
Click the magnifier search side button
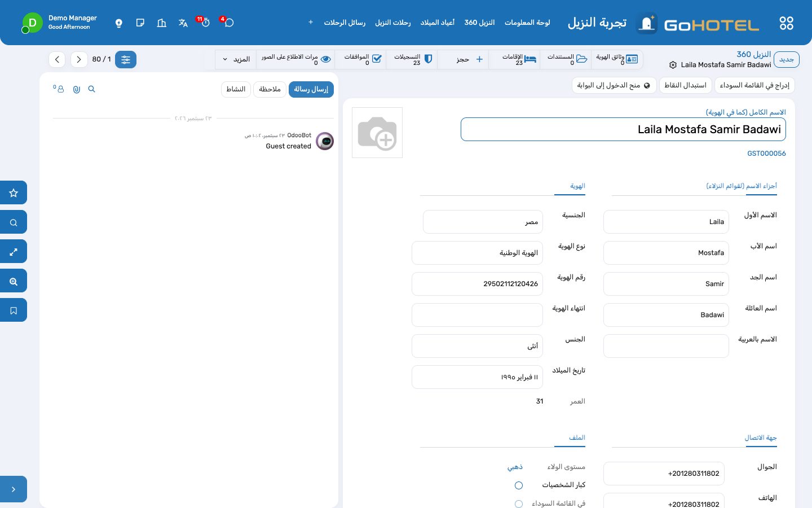tap(14, 222)
